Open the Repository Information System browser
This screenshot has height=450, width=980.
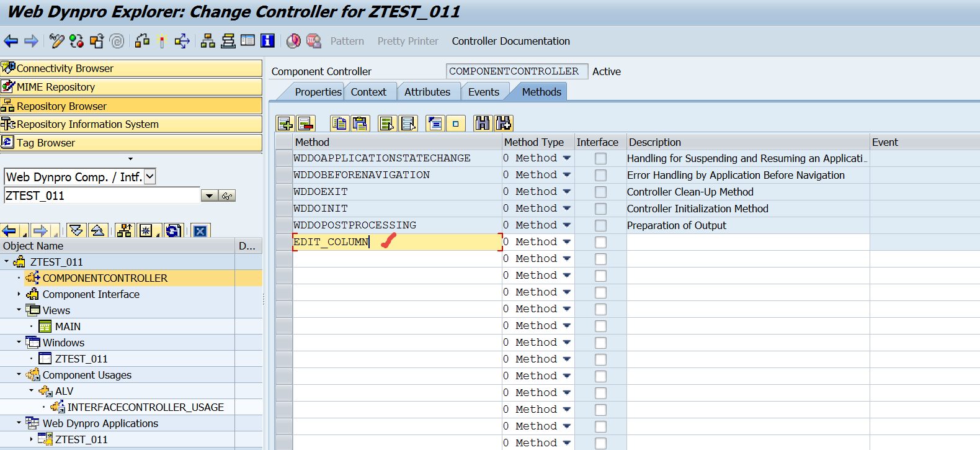click(x=87, y=124)
